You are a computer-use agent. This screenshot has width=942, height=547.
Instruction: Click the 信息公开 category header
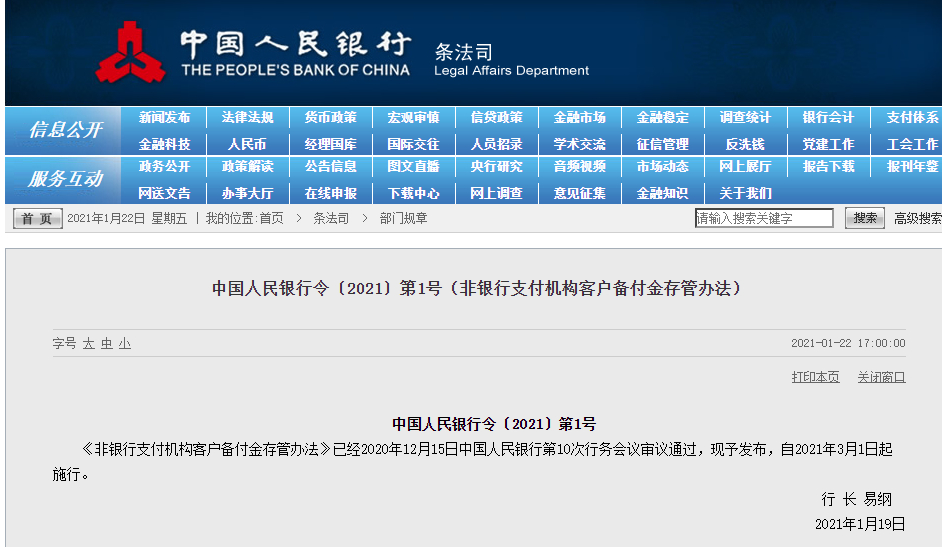tap(65, 130)
